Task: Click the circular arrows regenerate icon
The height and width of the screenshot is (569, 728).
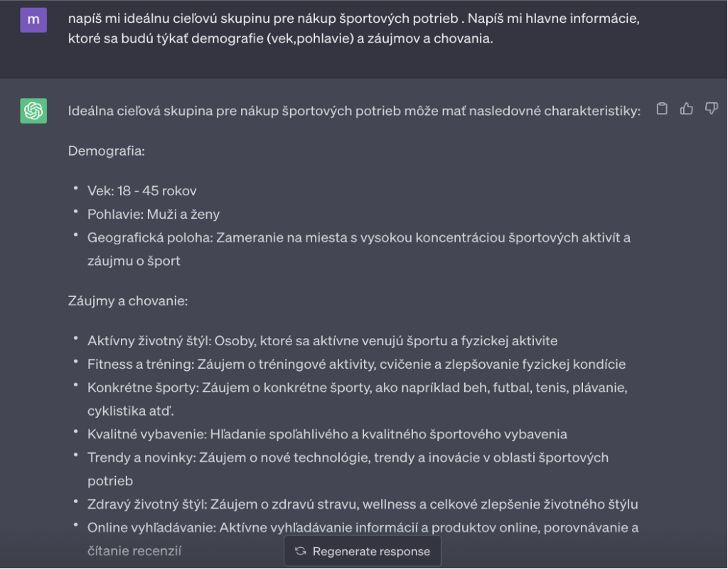Action: pyautogui.click(x=301, y=551)
